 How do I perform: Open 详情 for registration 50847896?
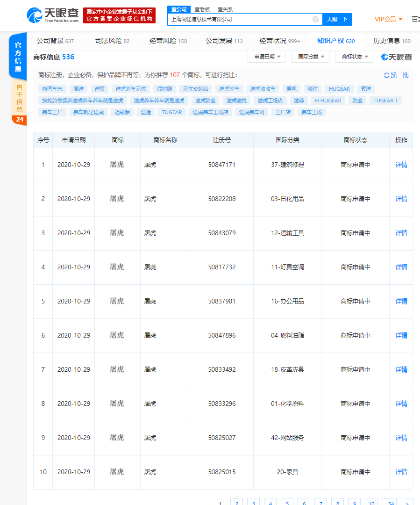coord(401,335)
